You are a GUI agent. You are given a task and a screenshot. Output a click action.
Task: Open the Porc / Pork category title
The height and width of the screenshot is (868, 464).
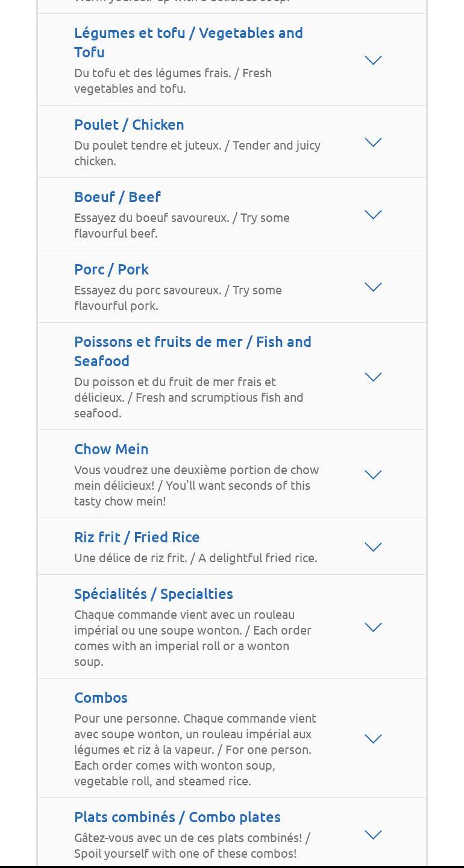point(111,270)
